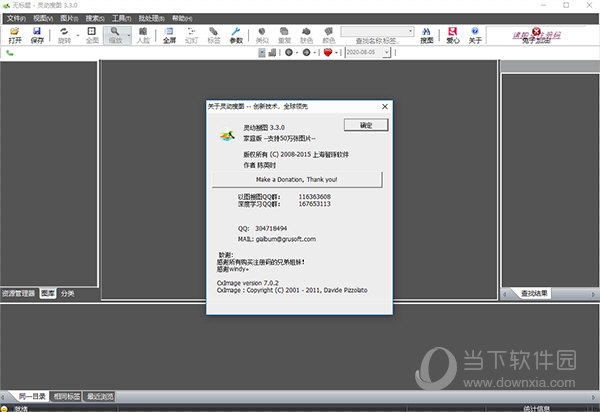Switch to the 图库 tab

point(48,293)
